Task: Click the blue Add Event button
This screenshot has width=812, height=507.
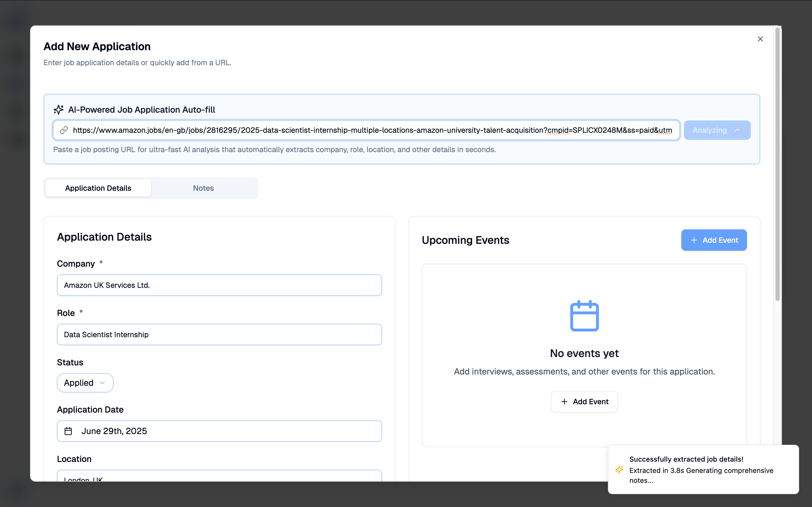Action: pyautogui.click(x=714, y=240)
